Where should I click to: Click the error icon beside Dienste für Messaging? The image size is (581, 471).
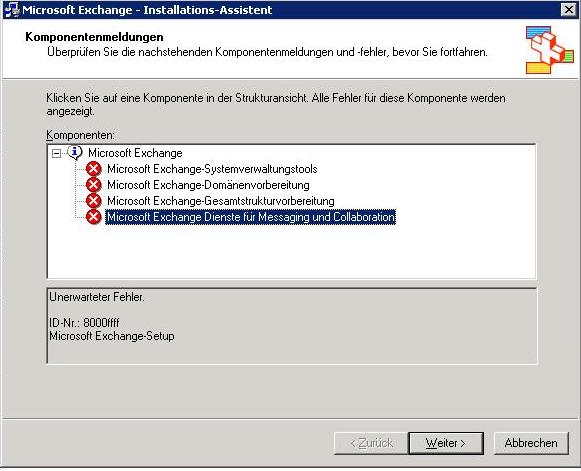click(93, 217)
